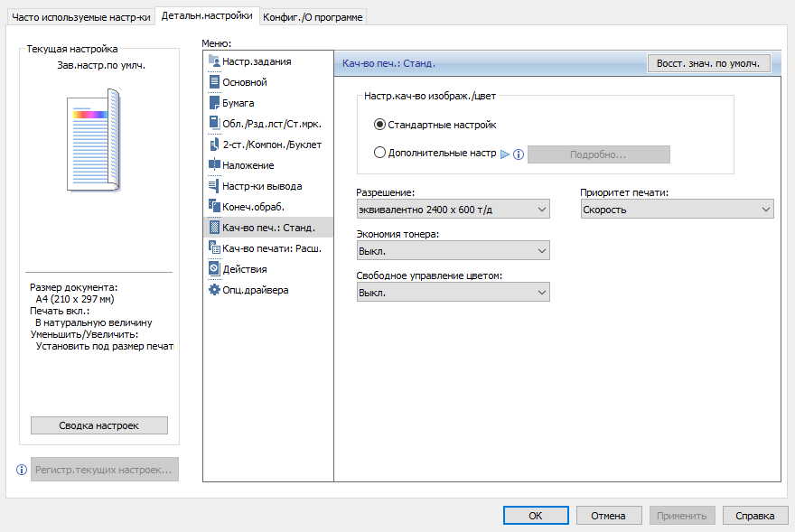Select Опц.драйвера in the menu list
Screen dimensions: 795x532
(x=268, y=290)
